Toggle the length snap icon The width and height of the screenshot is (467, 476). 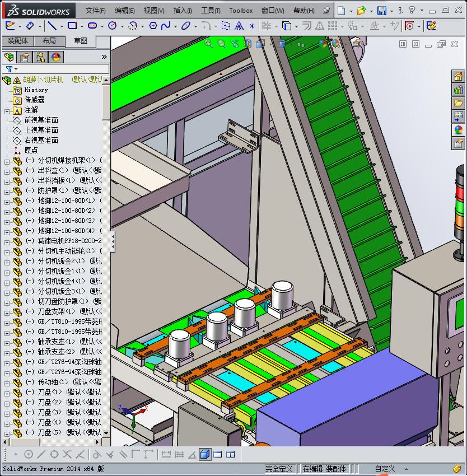166,455
